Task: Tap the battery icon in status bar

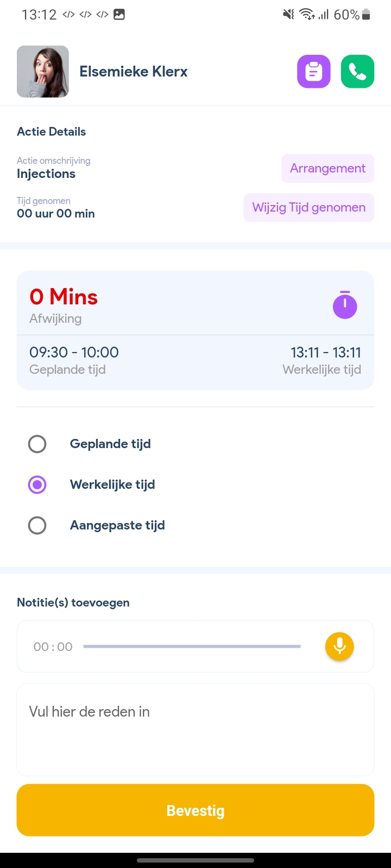Action: point(367,15)
